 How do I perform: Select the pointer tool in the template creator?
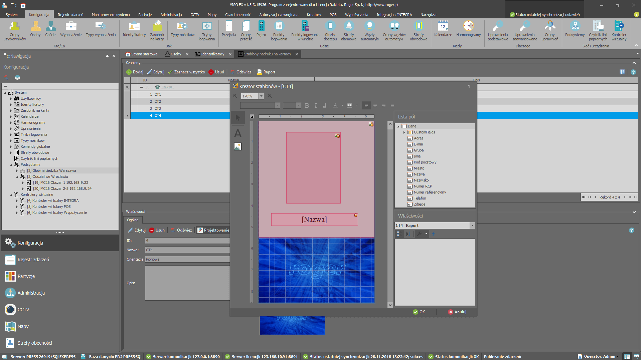pyautogui.click(x=238, y=118)
